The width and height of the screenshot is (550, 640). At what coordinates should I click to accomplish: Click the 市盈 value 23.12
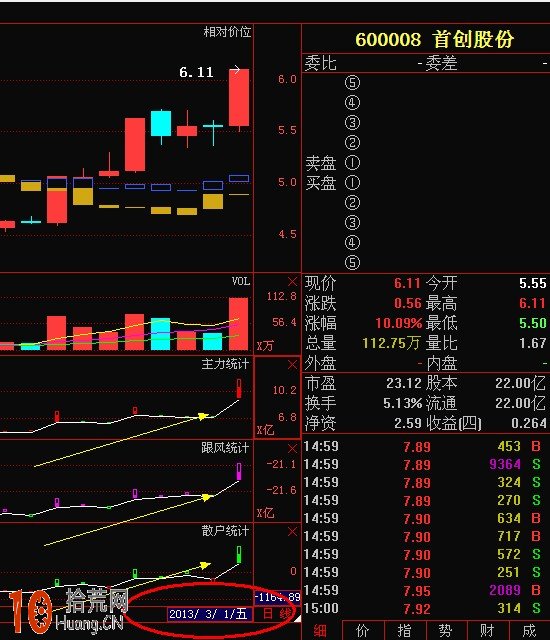[404, 383]
